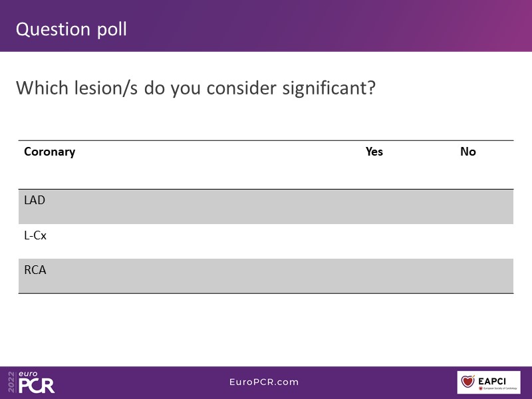This screenshot has width=532, height=399.
Task: Choose No in the L-Cx row
Action: point(468,241)
